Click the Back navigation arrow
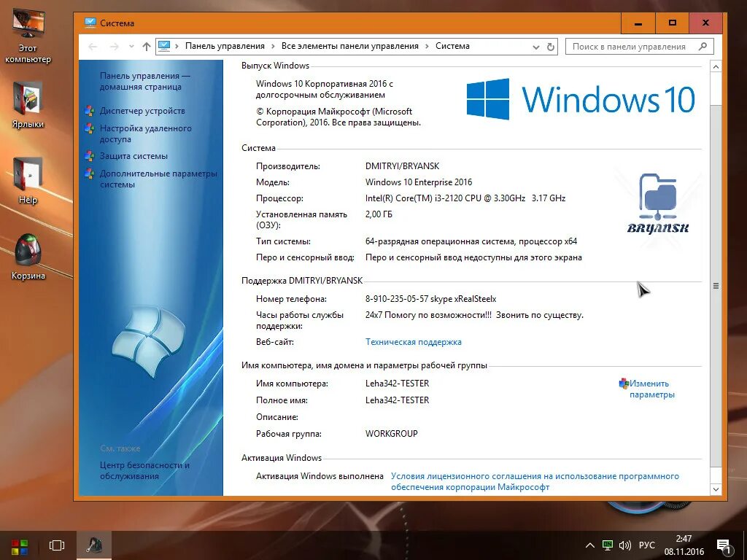Image resolution: width=747 pixels, height=560 pixels. tap(93, 47)
